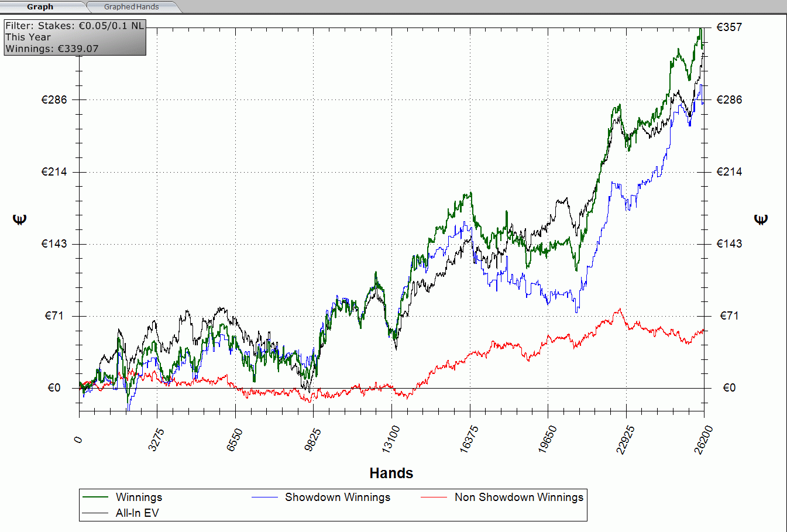Click the x-axis label 0

pyautogui.click(x=79, y=440)
